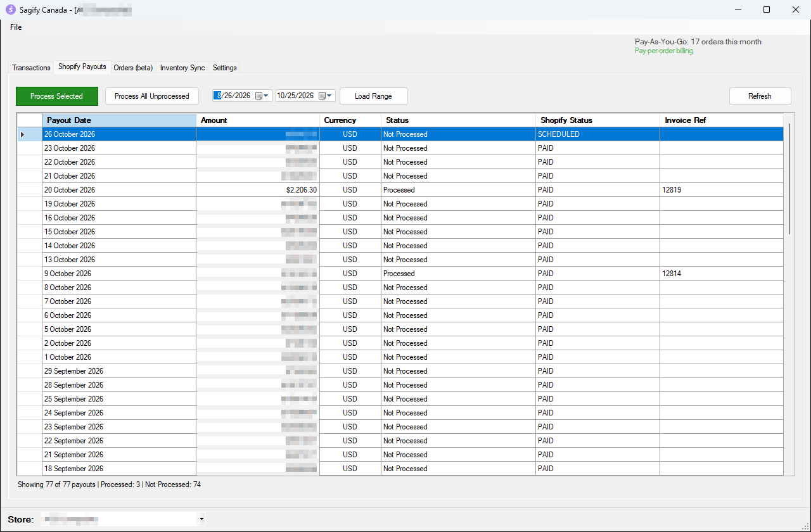
Task: Expand the start date picker dropdown arrow
Action: click(x=267, y=96)
